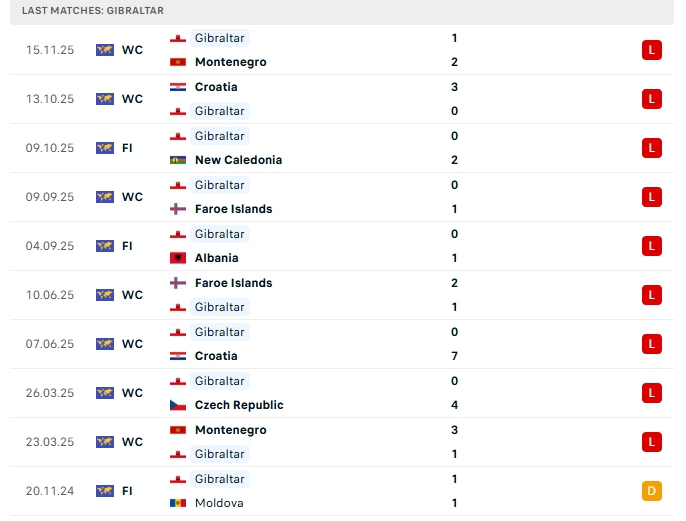Click the 26.03.25 match date
686x521 pixels.
[50, 393]
